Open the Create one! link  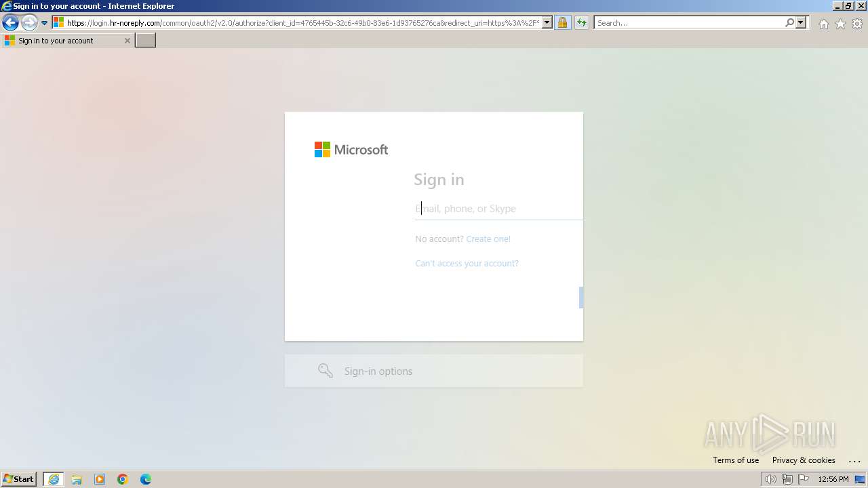(488, 239)
